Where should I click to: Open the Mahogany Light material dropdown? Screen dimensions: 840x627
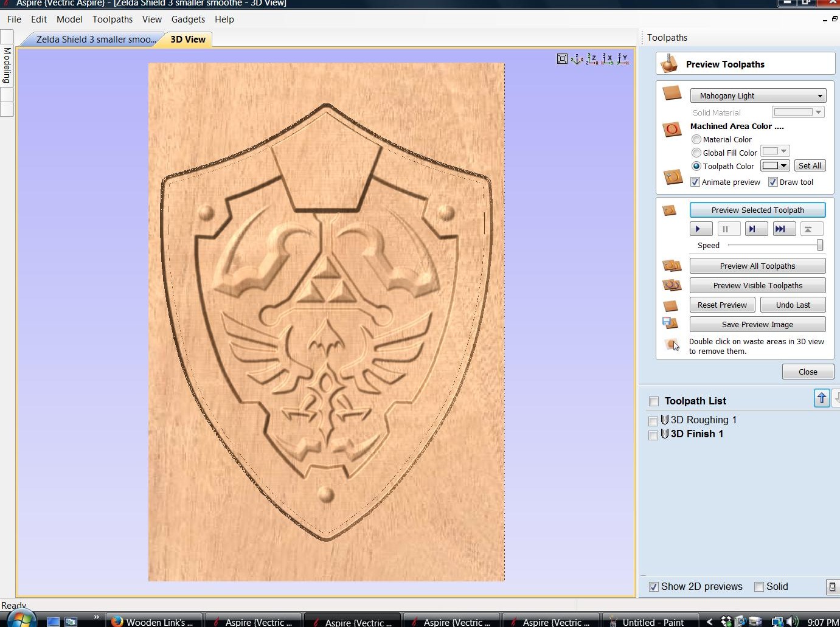[758, 95]
